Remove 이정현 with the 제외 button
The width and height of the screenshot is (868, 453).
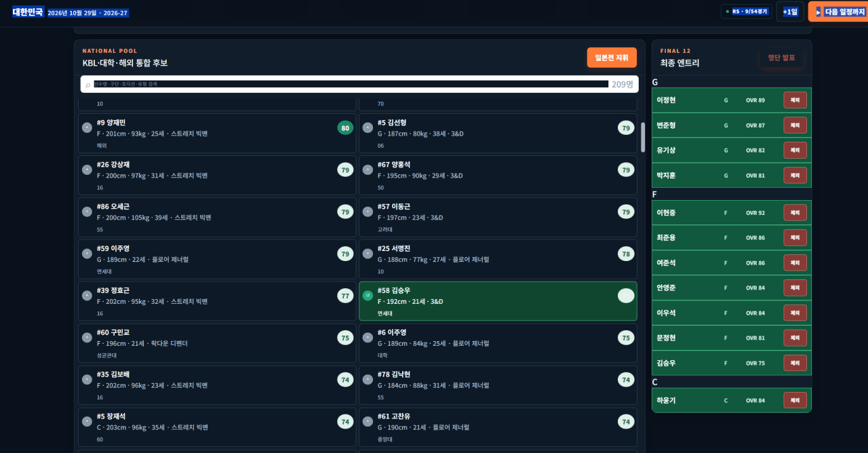pos(795,100)
